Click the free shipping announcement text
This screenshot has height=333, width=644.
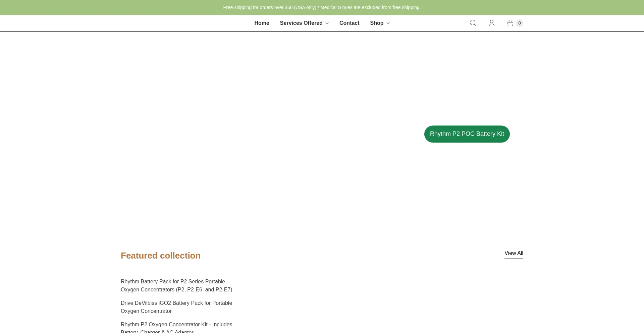[322, 7]
